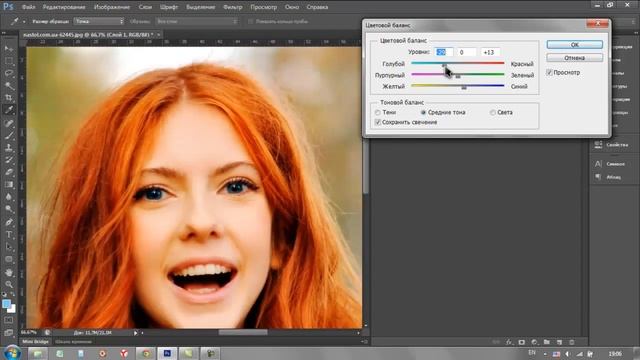Click the first Уровни value field
Viewport: 640px width, 360px height.
coord(444,52)
